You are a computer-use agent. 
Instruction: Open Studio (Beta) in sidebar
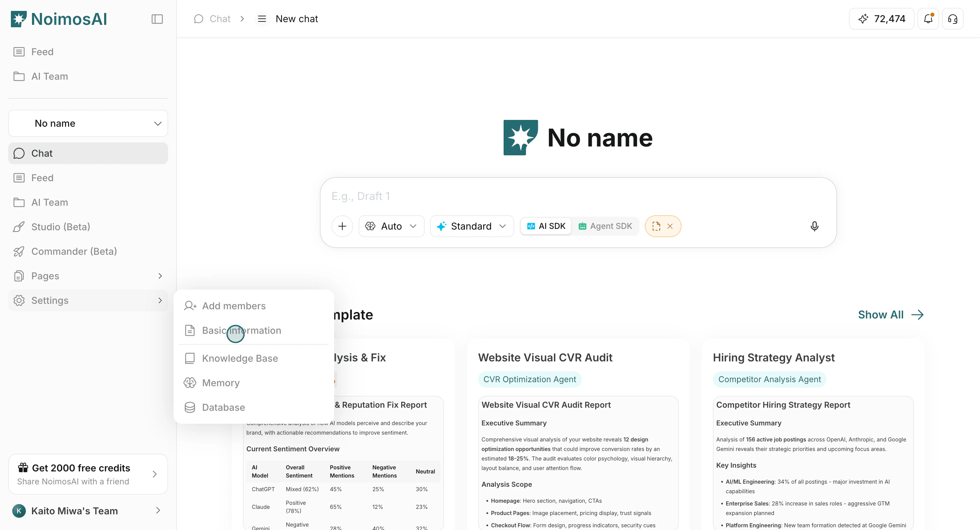click(x=61, y=227)
